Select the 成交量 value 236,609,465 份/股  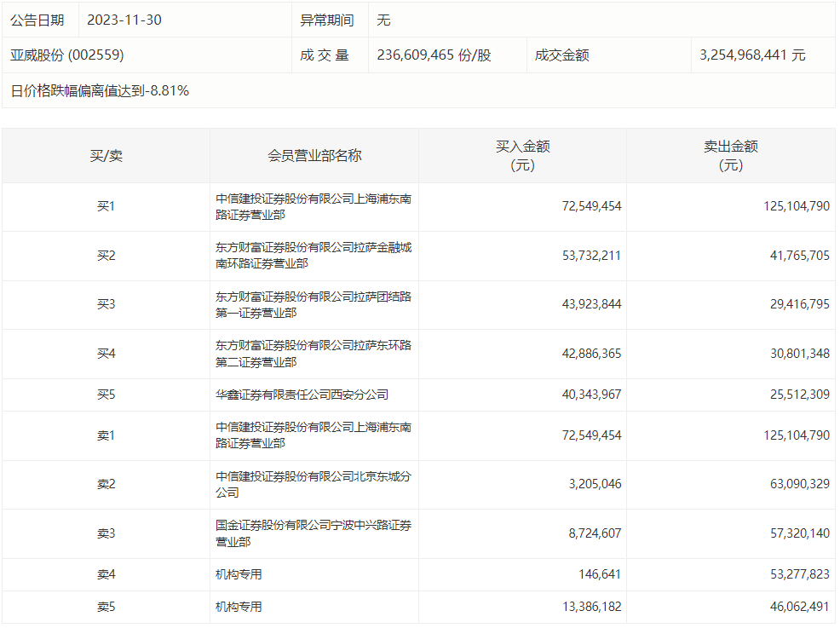pos(434,55)
